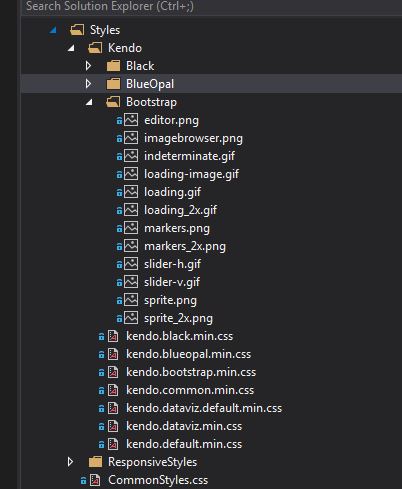Select the Bootstrap folder label
The image size is (402, 489).
(151, 102)
